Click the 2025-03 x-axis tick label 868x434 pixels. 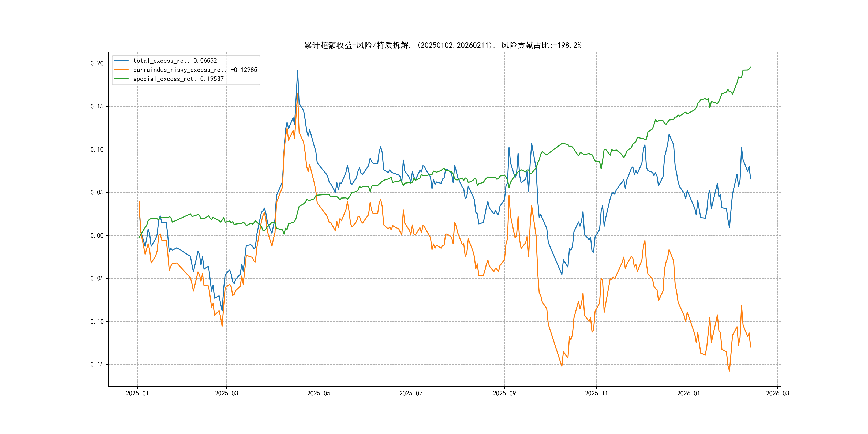pos(226,393)
